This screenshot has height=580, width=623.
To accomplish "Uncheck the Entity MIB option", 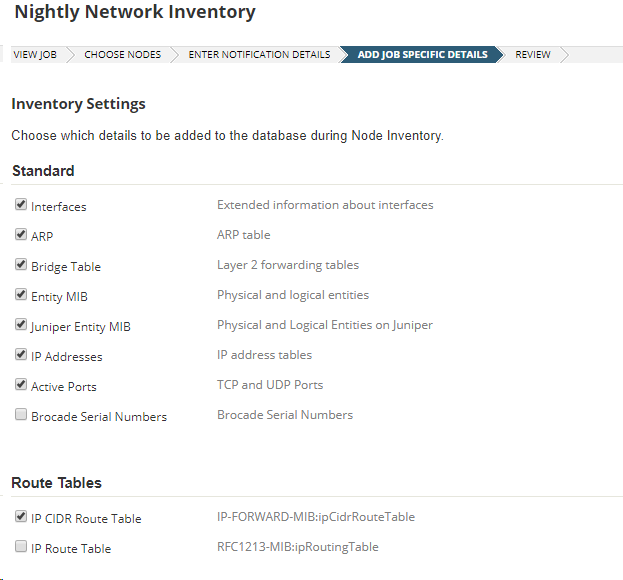I will pos(21,295).
